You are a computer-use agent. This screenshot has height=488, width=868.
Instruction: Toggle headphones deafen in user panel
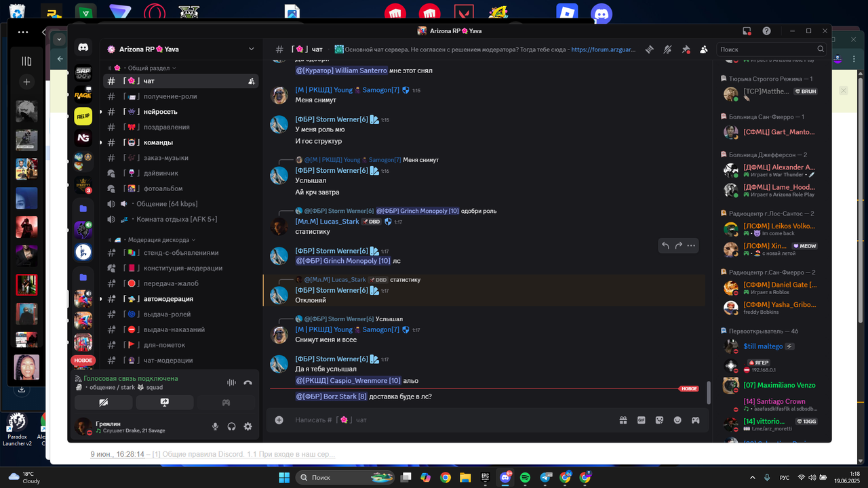(232, 426)
